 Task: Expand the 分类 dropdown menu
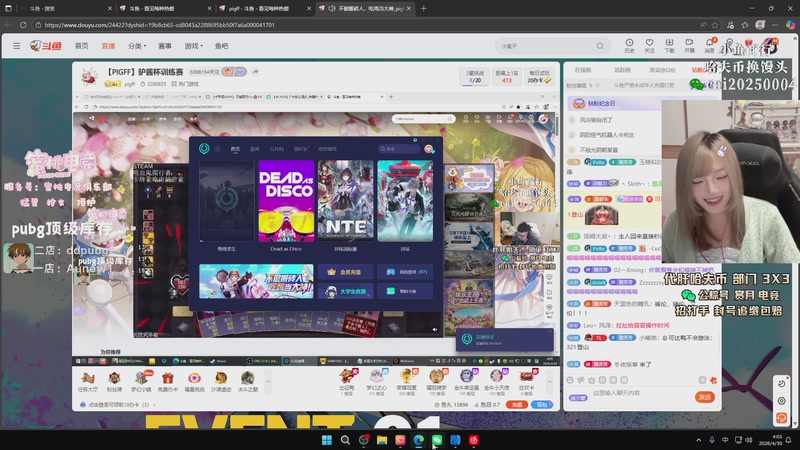tap(137, 46)
